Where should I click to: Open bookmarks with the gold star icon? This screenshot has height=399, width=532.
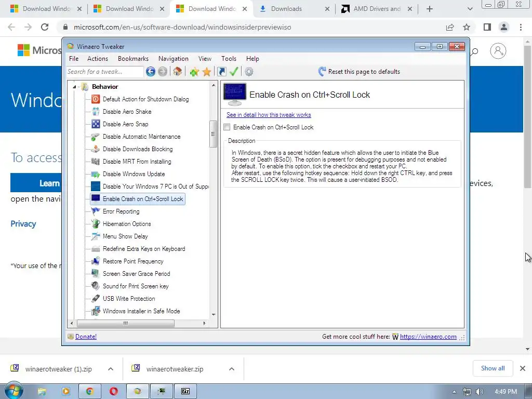coord(207,72)
